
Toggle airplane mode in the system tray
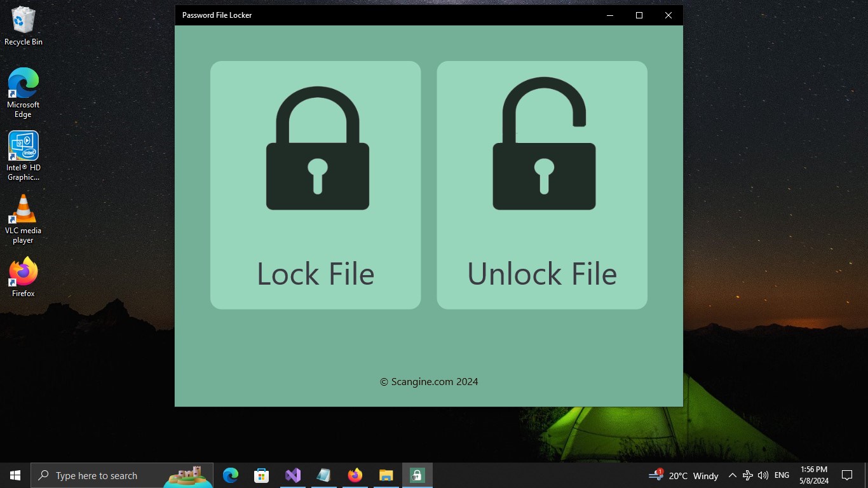(x=748, y=475)
